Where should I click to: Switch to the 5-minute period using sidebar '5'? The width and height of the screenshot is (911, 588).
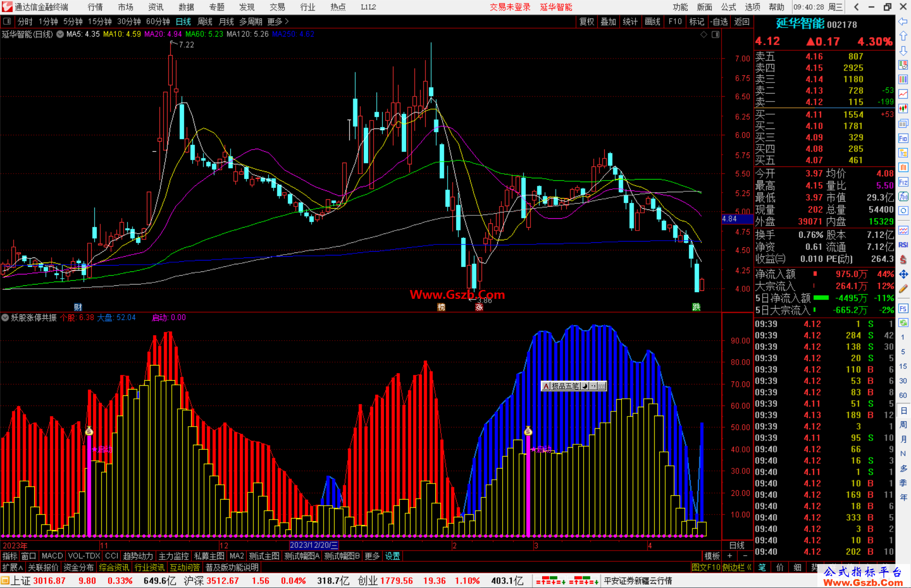[x=903, y=352]
